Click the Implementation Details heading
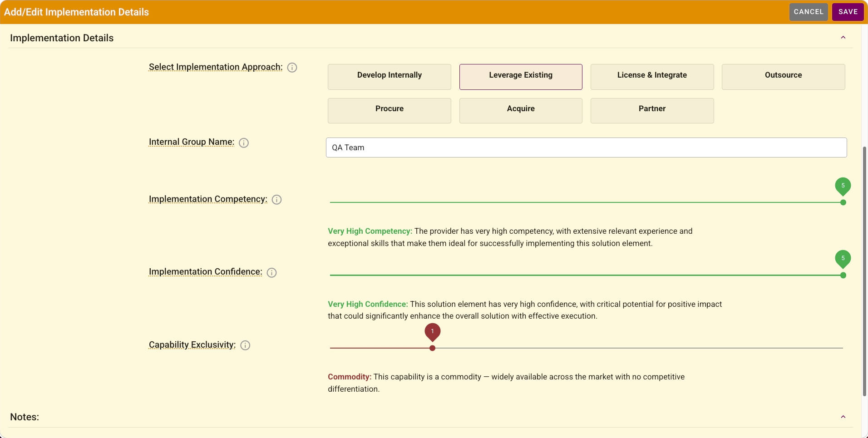Viewport: 868px width, 438px height. click(62, 38)
